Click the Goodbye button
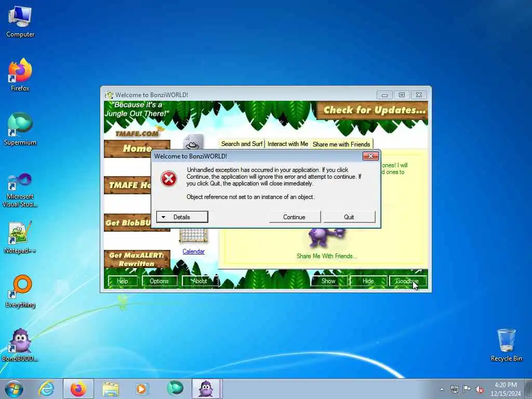This screenshot has height=399, width=532. 407,281
